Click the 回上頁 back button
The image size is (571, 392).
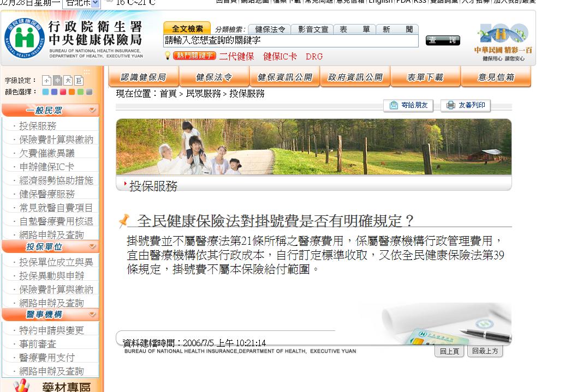pos(449,351)
